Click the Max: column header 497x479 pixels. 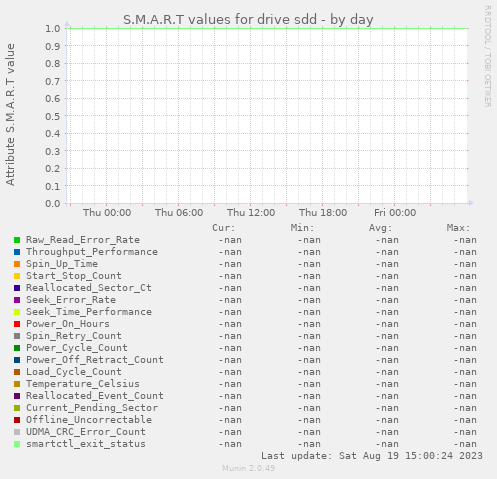pos(458,228)
